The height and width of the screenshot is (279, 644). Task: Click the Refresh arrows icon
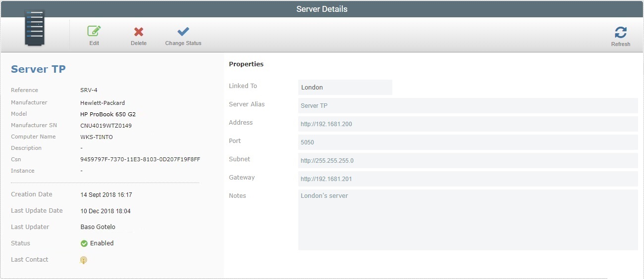[x=620, y=33]
